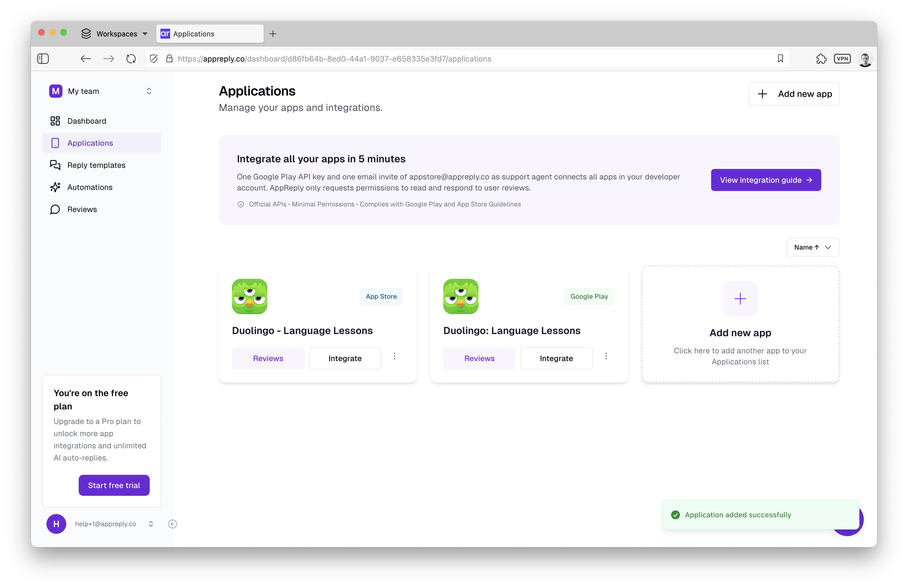Go back with the browser back arrow
This screenshot has height=588, width=908.
[86, 59]
